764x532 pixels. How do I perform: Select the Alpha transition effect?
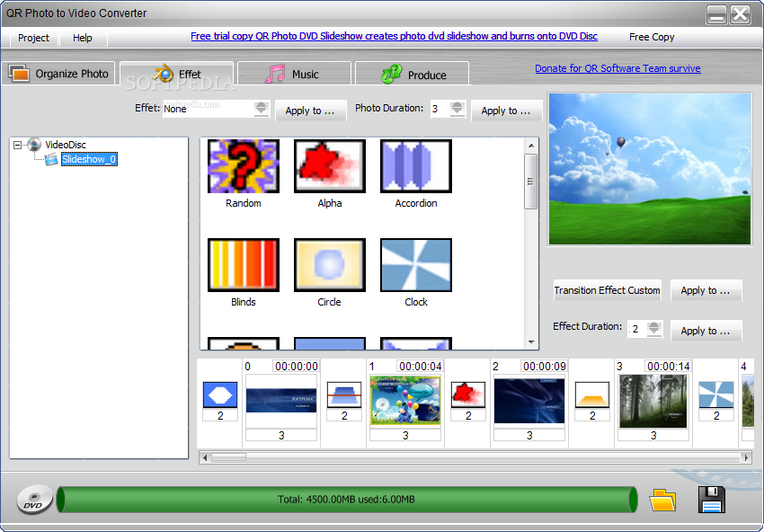[x=329, y=166]
